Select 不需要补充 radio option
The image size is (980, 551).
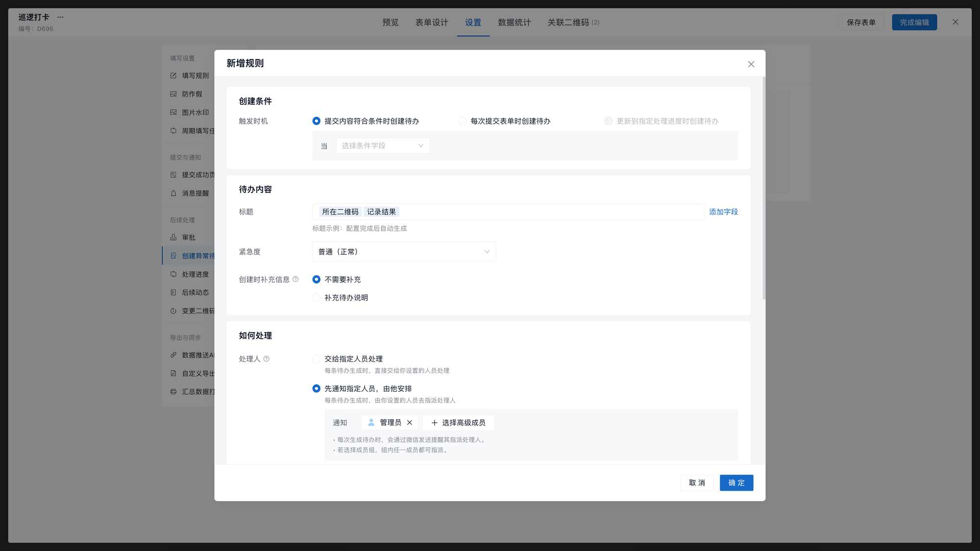(x=317, y=279)
